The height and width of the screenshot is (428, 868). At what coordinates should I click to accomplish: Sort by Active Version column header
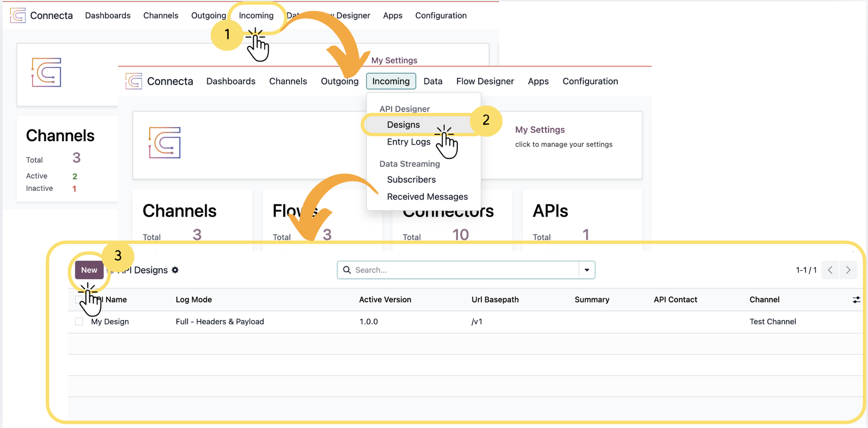[385, 300]
